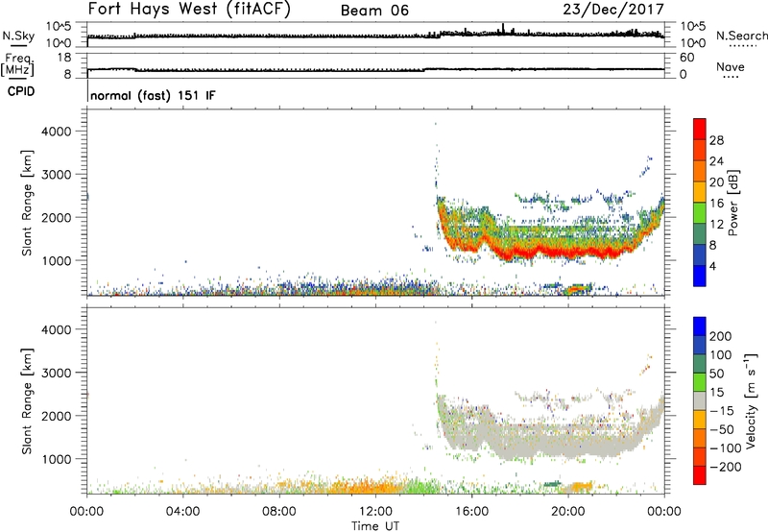The image size is (768, 532).
Task: Click the '20:00' time axis tick label
Action: click(x=567, y=512)
